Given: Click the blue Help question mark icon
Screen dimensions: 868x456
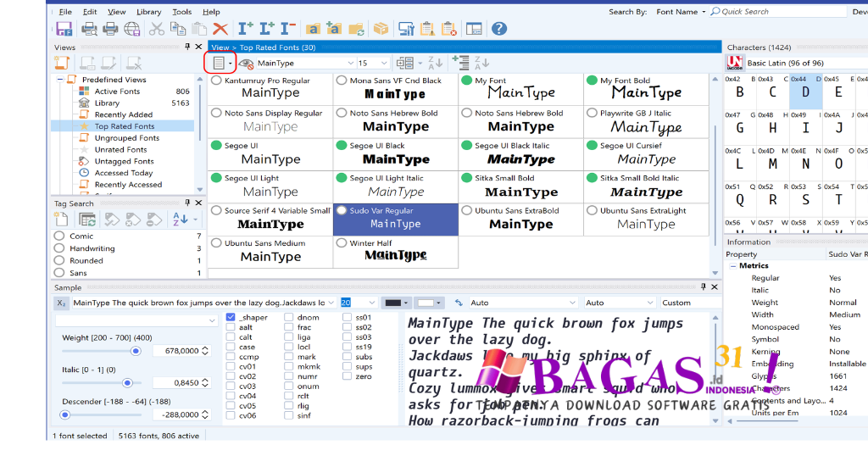Looking at the screenshot, I should pos(498,29).
